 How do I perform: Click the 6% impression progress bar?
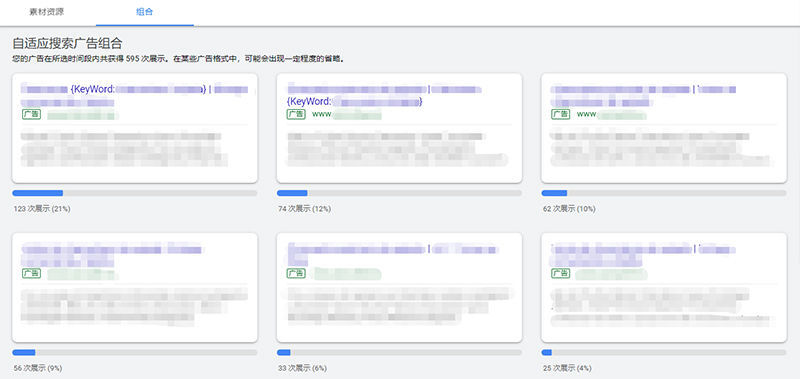(x=399, y=352)
